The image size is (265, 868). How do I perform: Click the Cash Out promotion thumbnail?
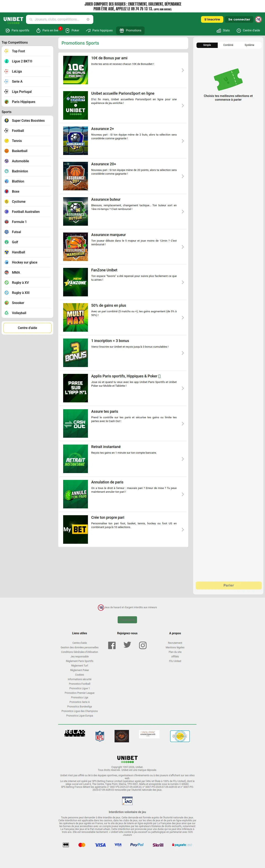click(76, 423)
